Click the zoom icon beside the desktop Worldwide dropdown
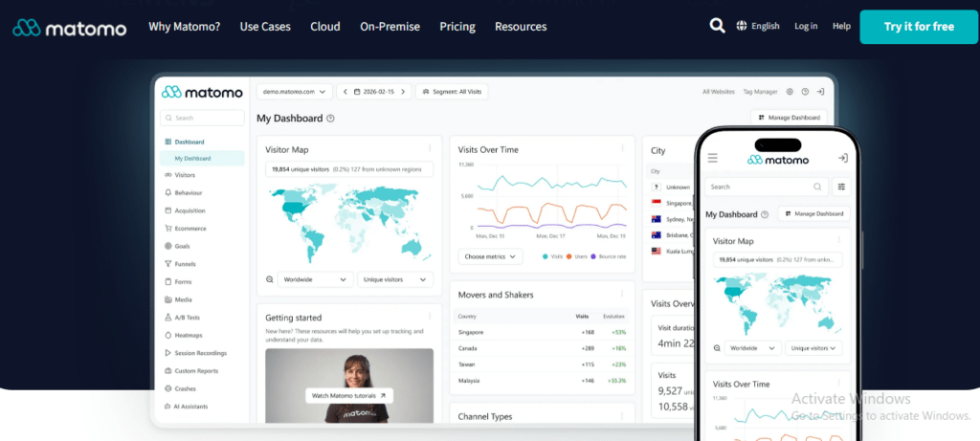Screen dimensions: 980x441 pyautogui.click(x=269, y=280)
